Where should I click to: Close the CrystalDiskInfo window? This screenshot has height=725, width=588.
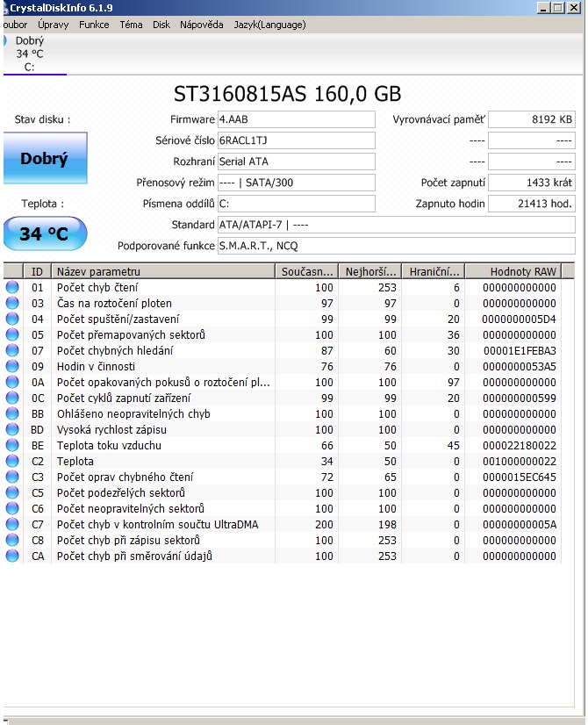click(574, 7)
